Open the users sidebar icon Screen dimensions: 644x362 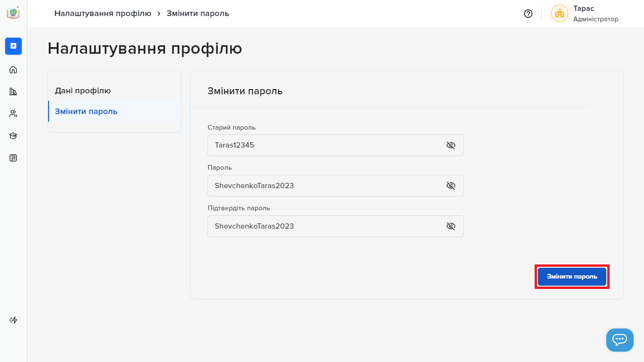[x=13, y=114]
